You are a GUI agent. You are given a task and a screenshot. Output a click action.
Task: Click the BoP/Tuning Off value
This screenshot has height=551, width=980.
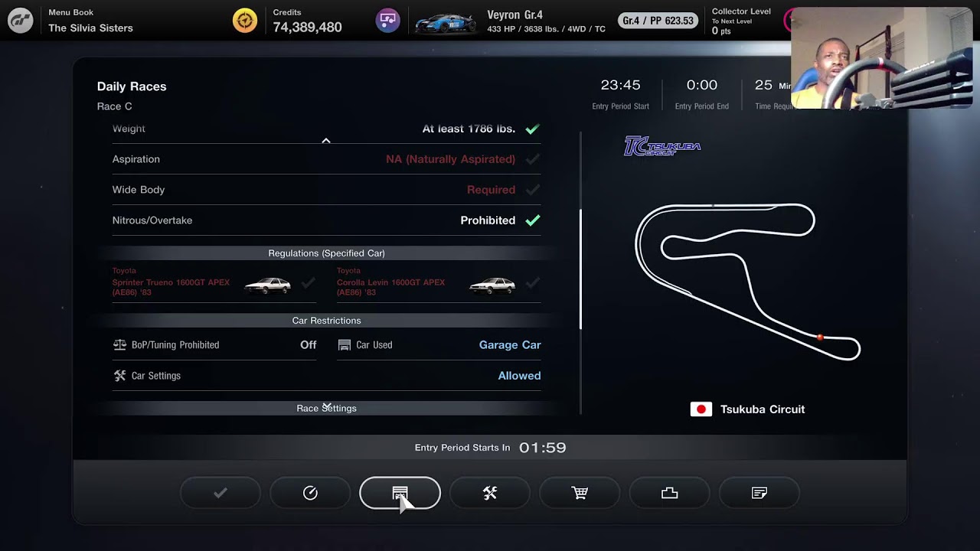click(x=308, y=345)
